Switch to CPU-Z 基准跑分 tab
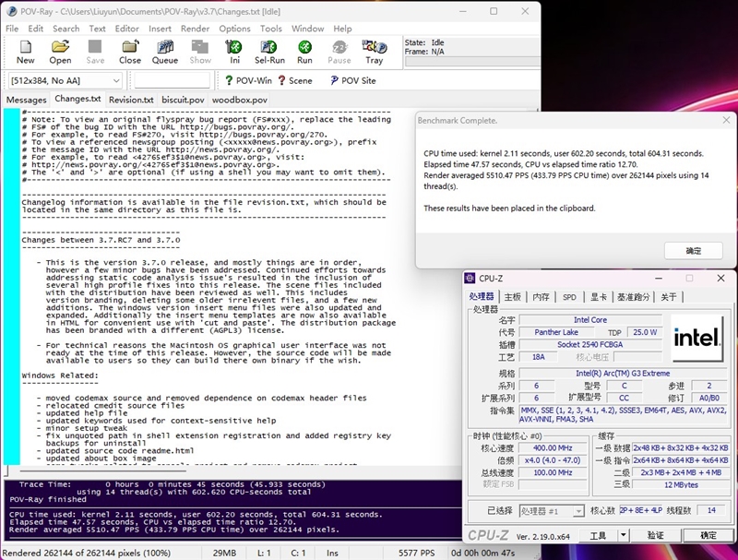This screenshot has height=560, width=738. pyautogui.click(x=634, y=297)
